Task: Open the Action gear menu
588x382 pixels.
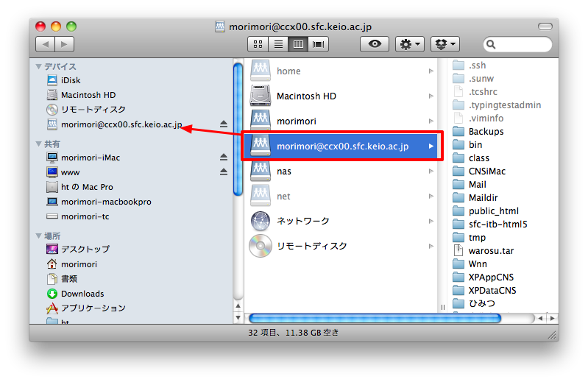Action: [x=409, y=44]
